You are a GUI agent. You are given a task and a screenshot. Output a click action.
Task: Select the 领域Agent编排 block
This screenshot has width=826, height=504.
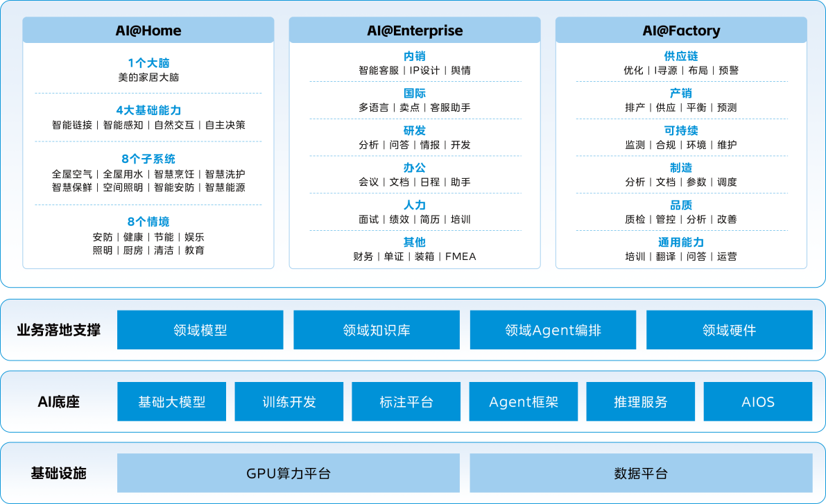click(x=553, y=330)
